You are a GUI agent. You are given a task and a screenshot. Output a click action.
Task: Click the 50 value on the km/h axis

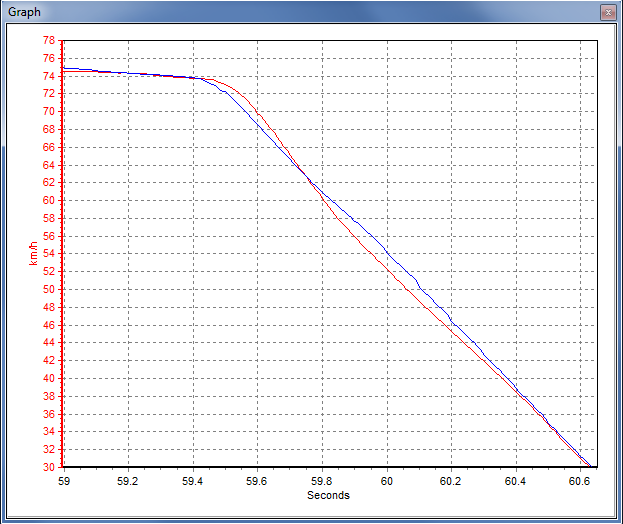coord(49,290)
